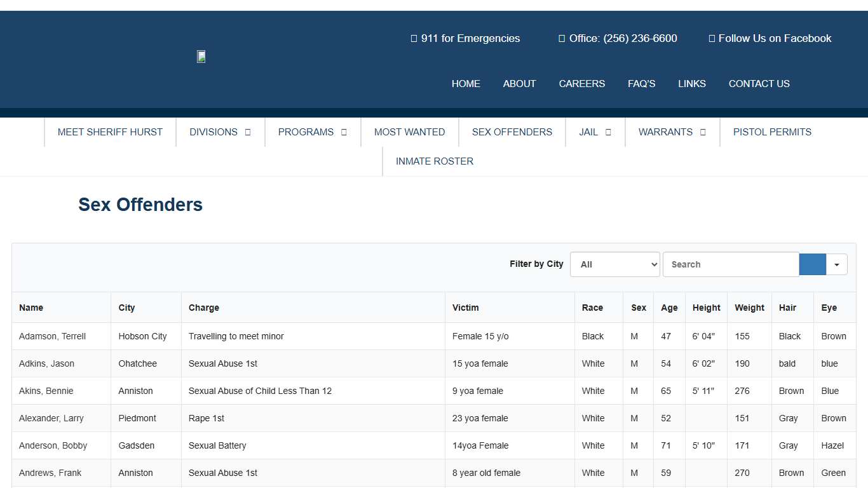Go to the Home page

[x=466, y=84]
